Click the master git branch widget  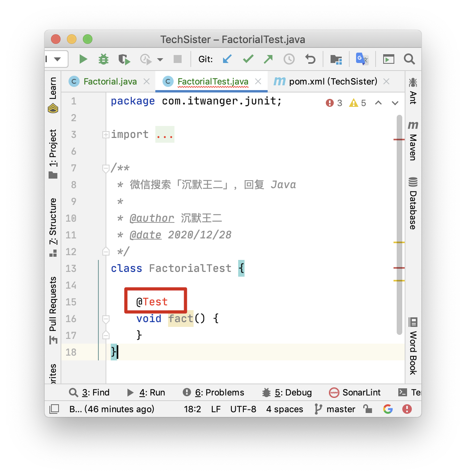click(335, 409)
